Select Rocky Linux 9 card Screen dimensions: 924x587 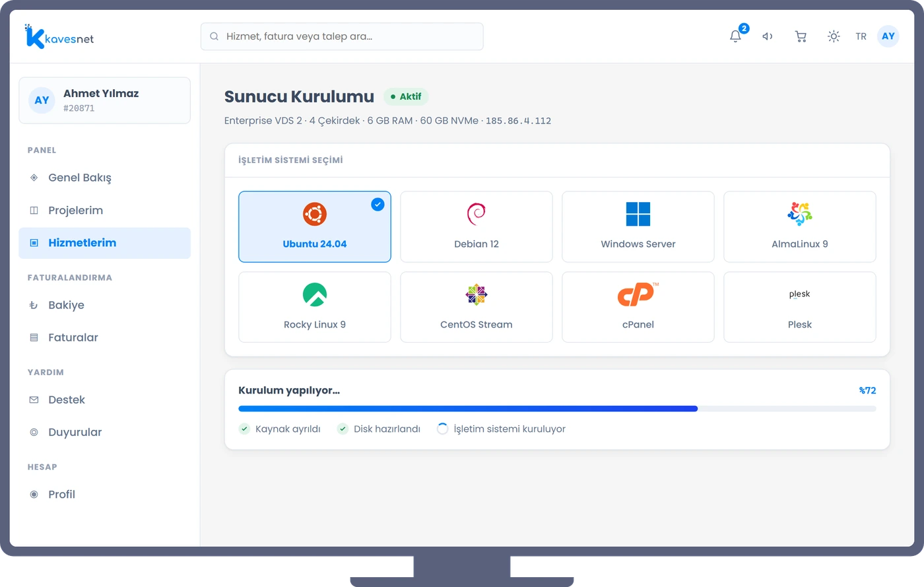click(315, 307)
